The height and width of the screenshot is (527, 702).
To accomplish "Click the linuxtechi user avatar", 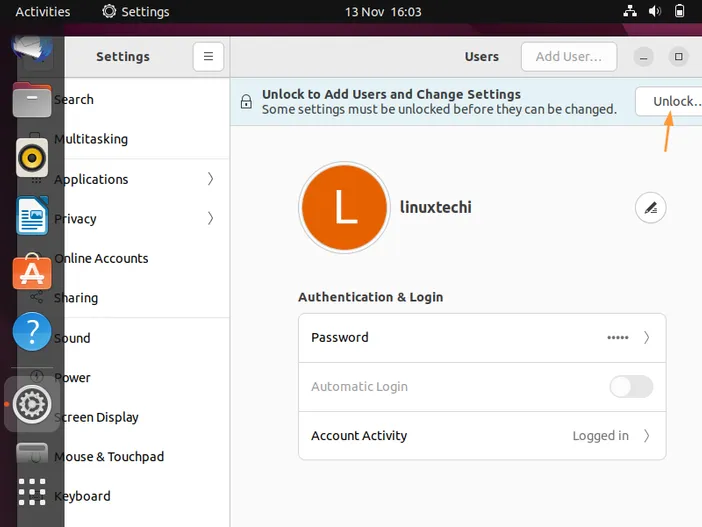I will [x=344, y=207].
